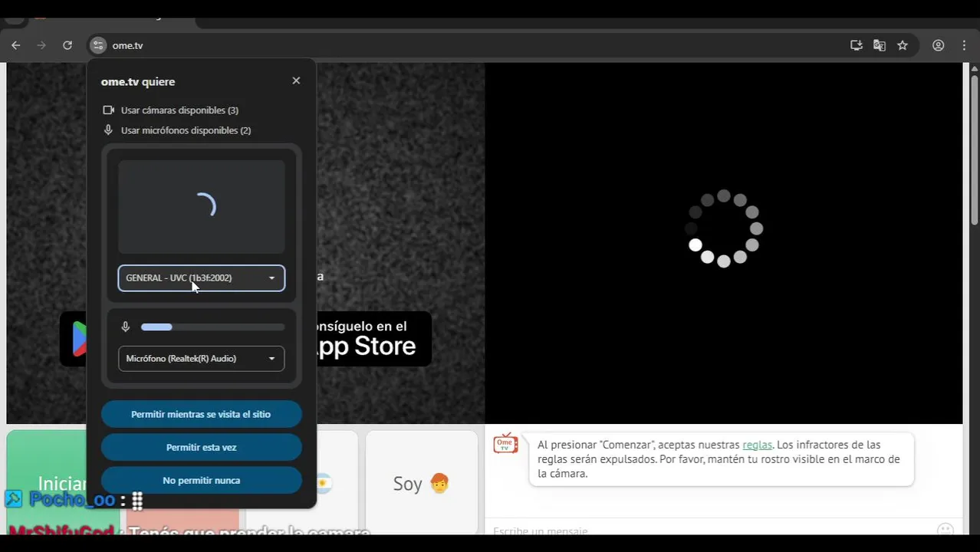Viewport: 980px width, 552px height.
Task: Click 'Usar micrófonos disponibles (2)' text
Action: (186, 130)
